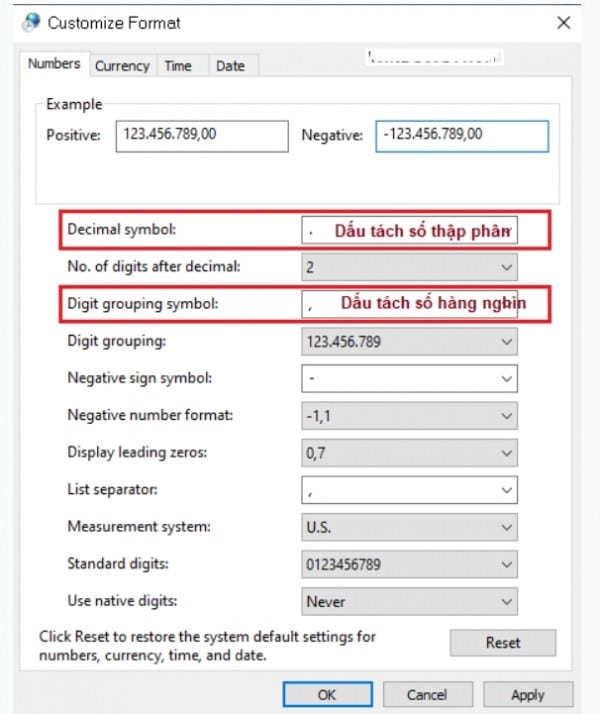
Task: Click the 'Use native digits:' label
Action: [122, 601]
